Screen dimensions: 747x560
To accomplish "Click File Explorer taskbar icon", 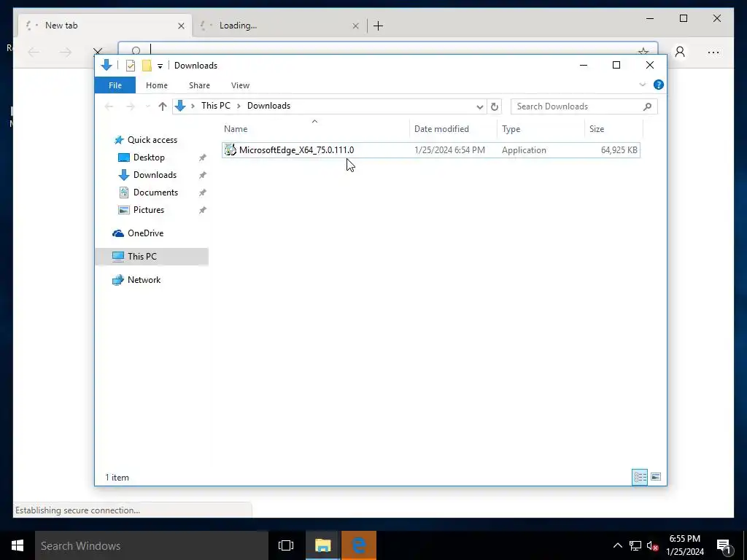I will click(322, 545).
